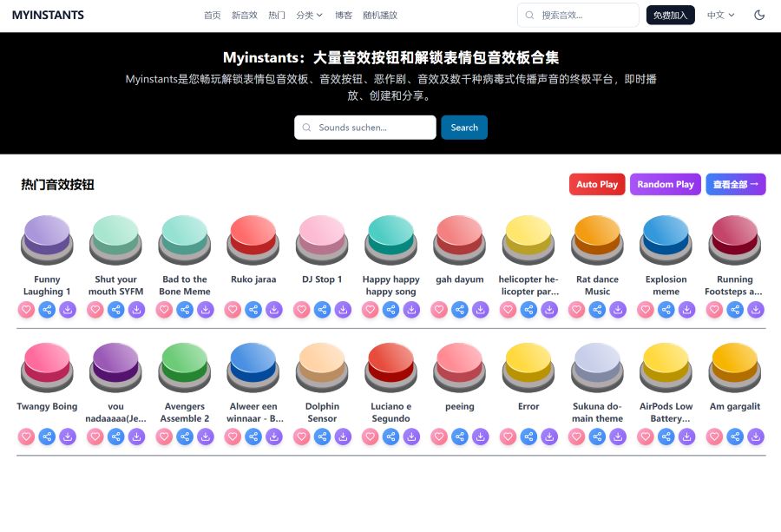Share the "Funny Laughing 1" sound

pos(47,310)
